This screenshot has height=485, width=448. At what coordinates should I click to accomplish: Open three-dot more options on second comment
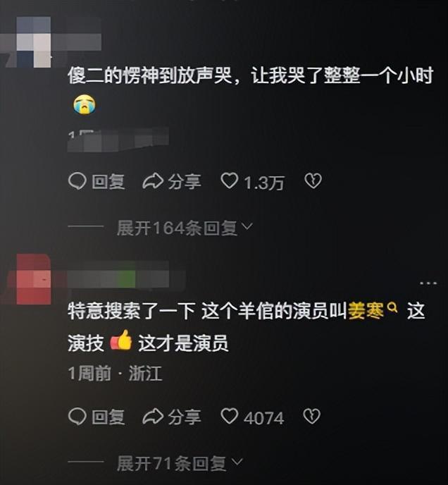point(428,283)
